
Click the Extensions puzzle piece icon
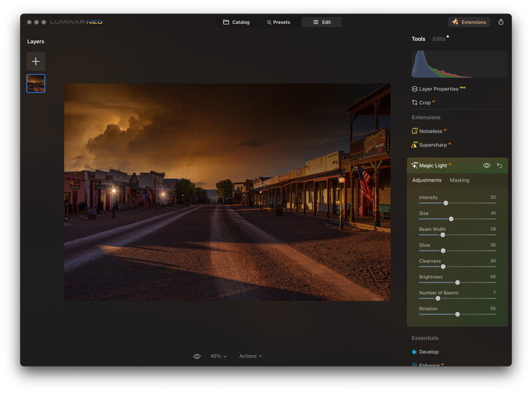[456, 22]
